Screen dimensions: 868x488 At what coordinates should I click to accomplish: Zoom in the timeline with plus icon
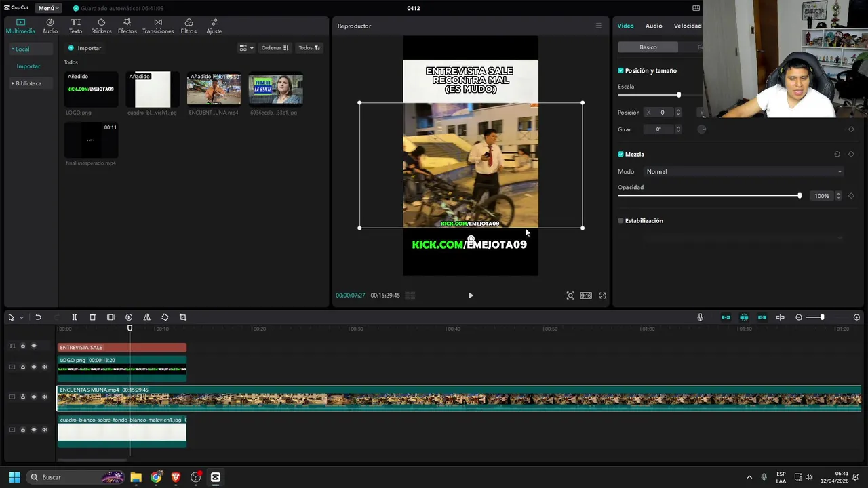(x=856, y=317)
